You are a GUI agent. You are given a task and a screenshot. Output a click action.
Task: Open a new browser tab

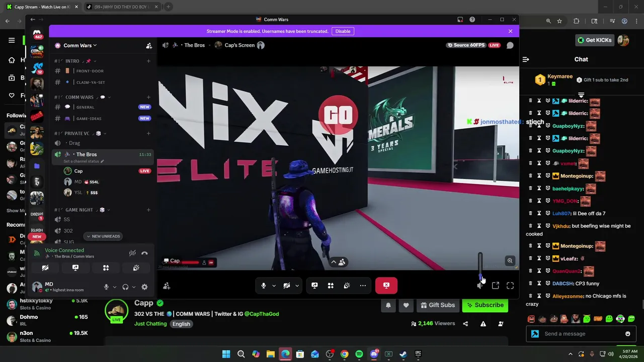168,7
